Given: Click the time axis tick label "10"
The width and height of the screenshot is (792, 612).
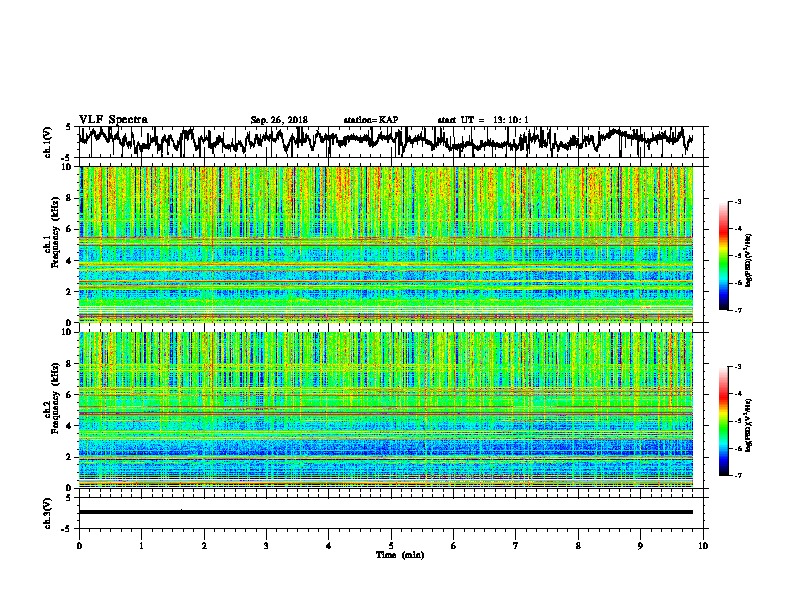Looking at the screenshot, I should pos(703,546).
